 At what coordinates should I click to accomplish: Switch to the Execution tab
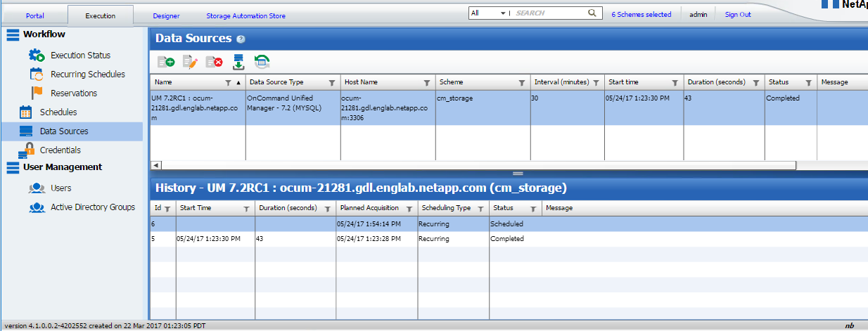[100, 15]
